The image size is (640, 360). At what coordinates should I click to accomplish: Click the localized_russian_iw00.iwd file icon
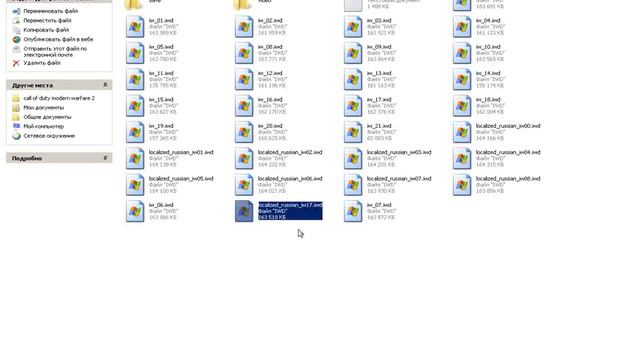coord(462,132)
